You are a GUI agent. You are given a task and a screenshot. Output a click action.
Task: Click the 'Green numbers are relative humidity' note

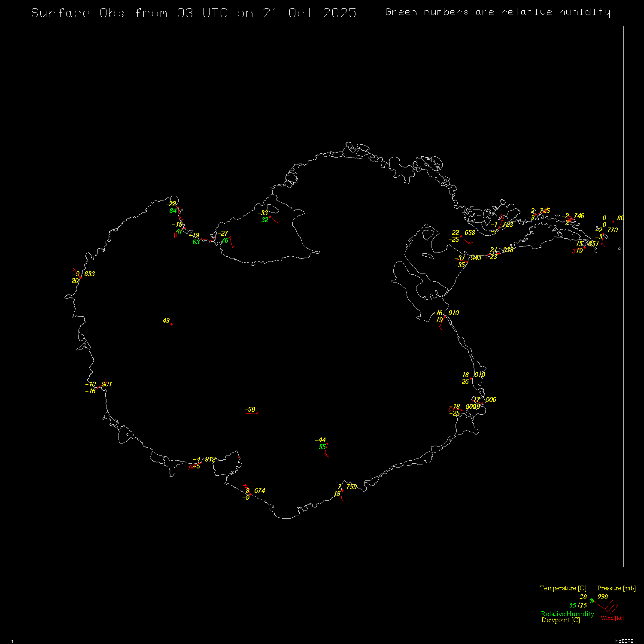pyautogui.click(x=497, y=12)
